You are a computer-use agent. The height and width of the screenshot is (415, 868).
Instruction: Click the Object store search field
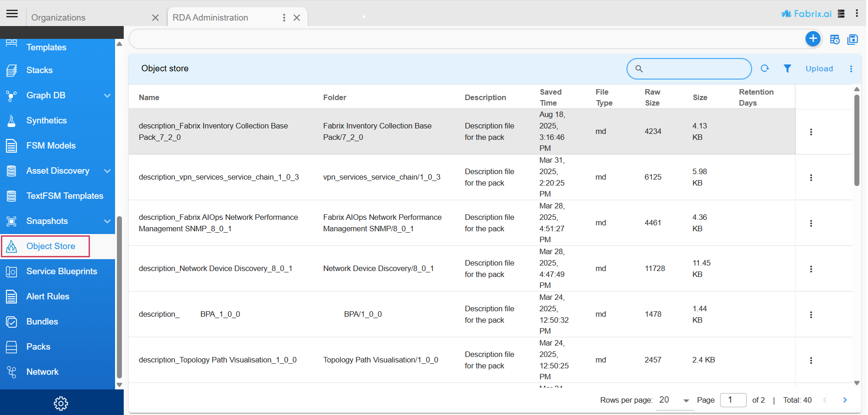tap(694, 69)
